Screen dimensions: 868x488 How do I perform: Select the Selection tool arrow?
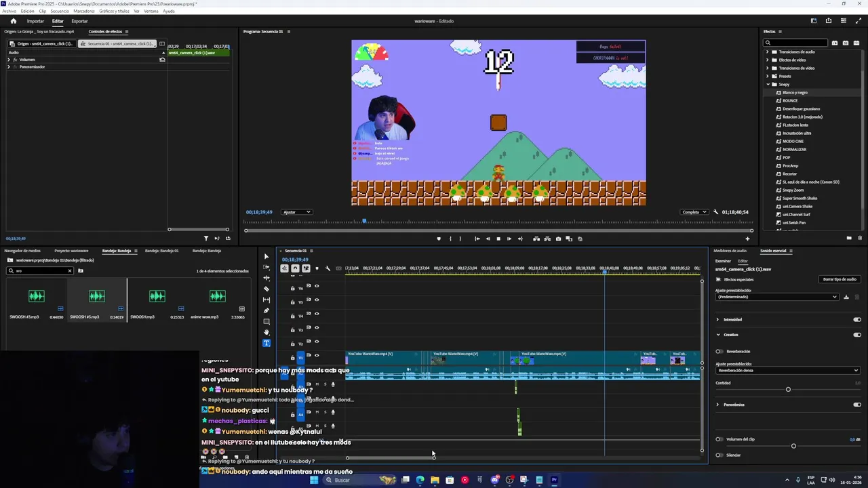coord(266,256)
